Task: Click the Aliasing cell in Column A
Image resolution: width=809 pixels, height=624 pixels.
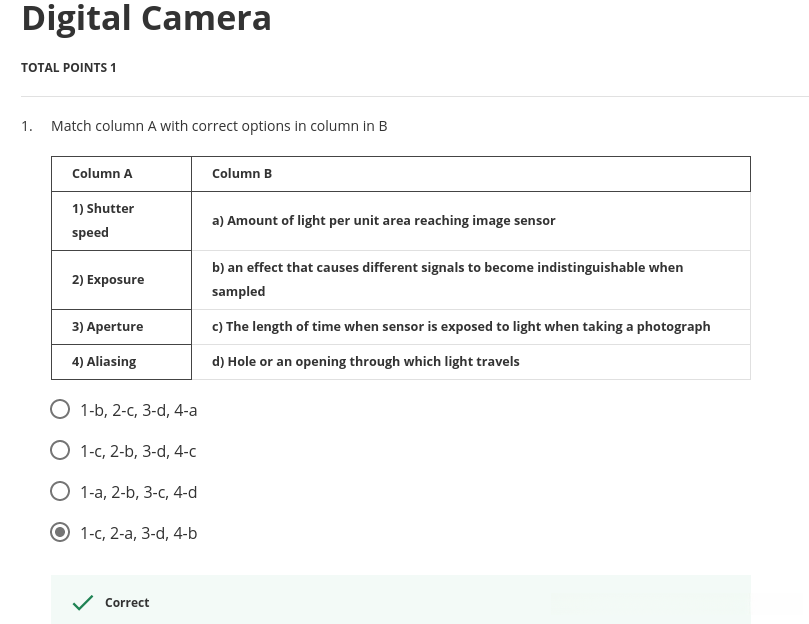Action: tap(104, 362)
